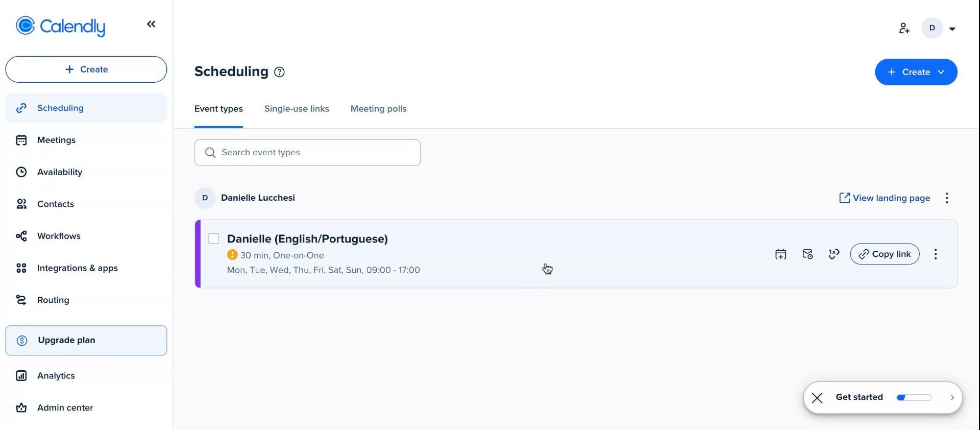Open the Danielle (English/Portuguese) event title

pyautogui.click(x=307, y=238)
